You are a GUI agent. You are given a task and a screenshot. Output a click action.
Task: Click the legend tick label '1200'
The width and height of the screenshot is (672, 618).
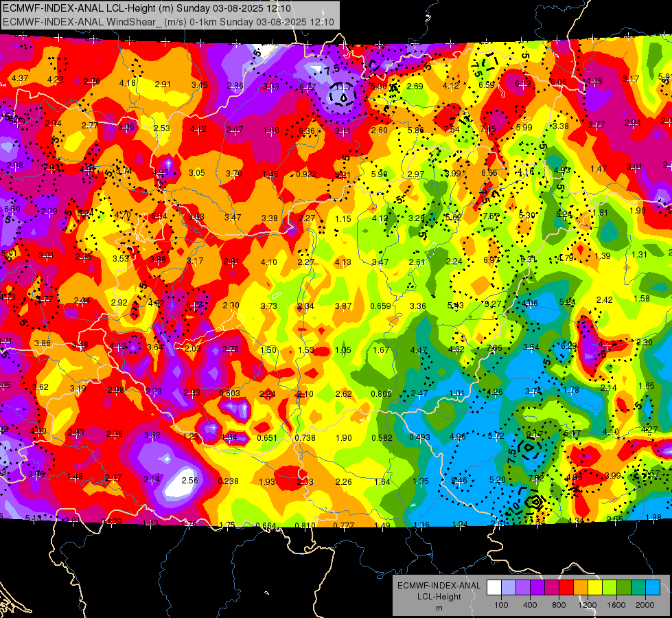[x=588, y=605]
